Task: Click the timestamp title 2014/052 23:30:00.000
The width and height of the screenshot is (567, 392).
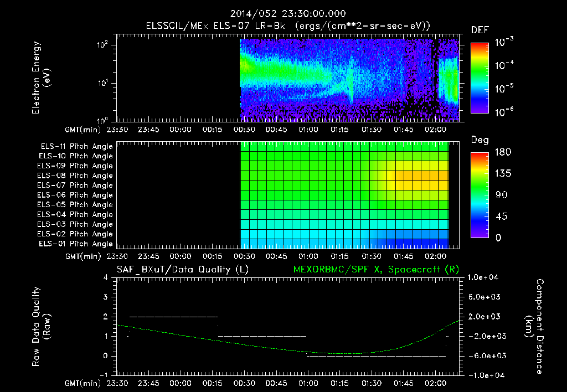Action: [x=288, y=14]
